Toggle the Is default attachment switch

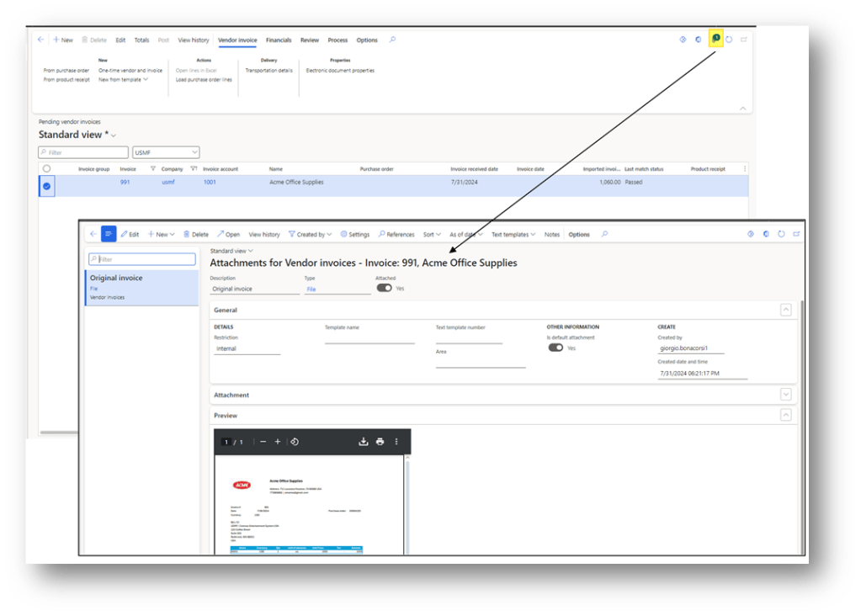tap(555, 347)
